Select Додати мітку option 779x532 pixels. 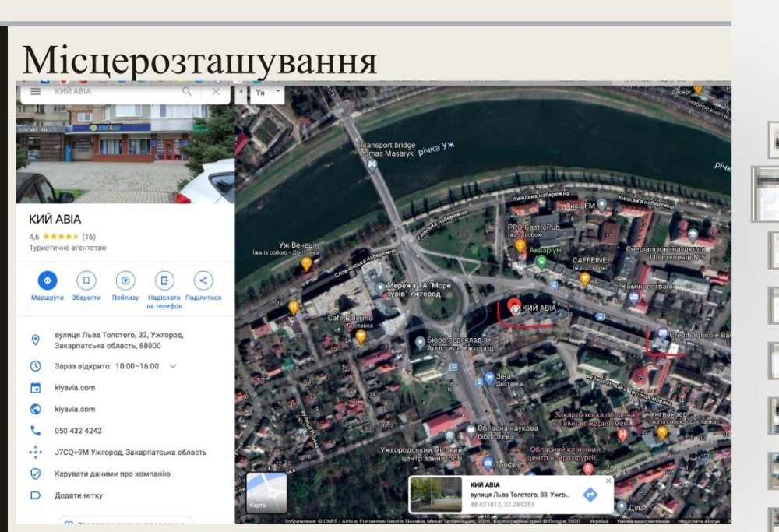tap(78, 495)
